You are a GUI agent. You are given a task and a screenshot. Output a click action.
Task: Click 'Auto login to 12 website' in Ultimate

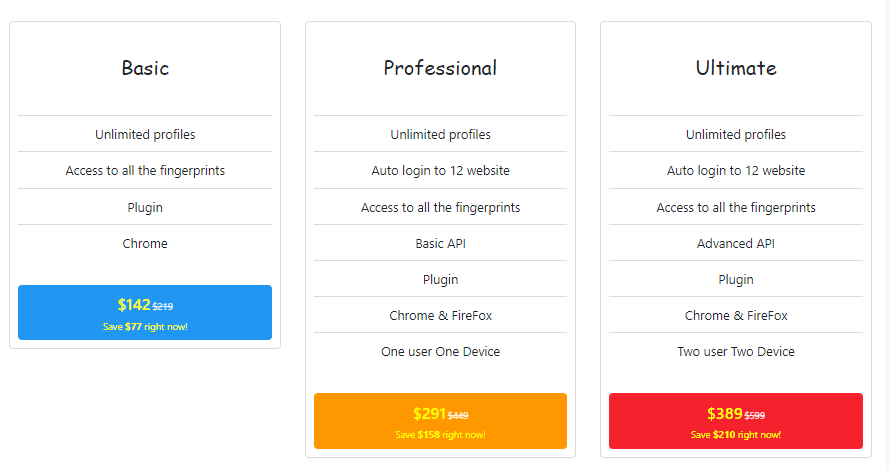click(x=735, y=170)
